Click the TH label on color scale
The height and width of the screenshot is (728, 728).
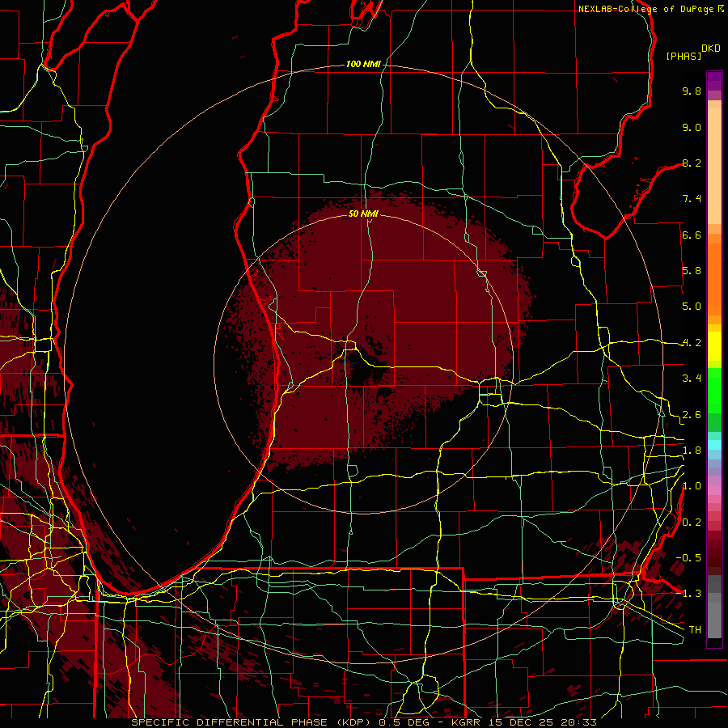tap(695, 630)
